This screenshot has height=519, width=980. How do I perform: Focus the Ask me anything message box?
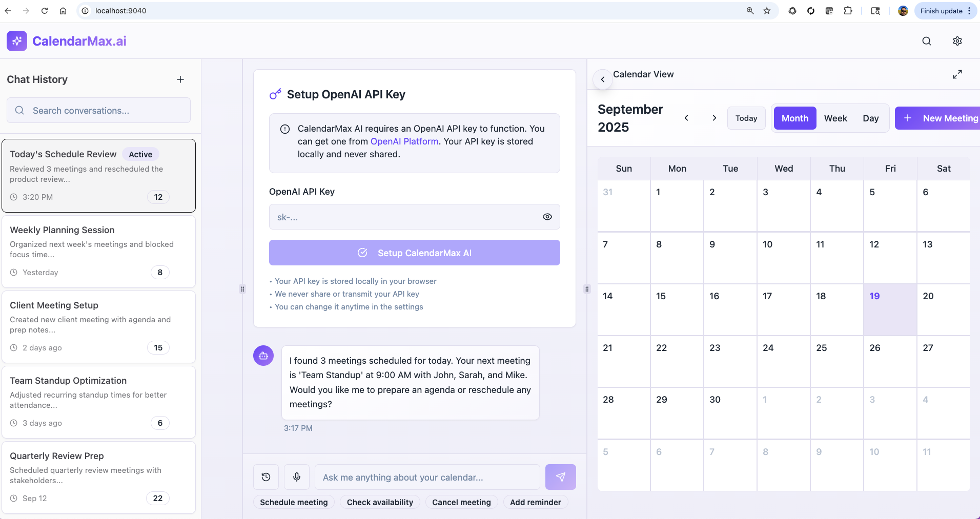(427, 477)
